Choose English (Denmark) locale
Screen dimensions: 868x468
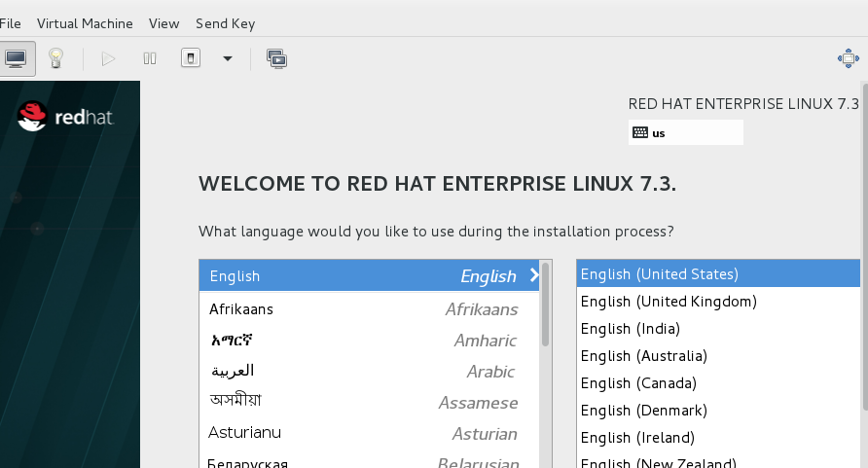pyautogui.click(x=718, y=410)
